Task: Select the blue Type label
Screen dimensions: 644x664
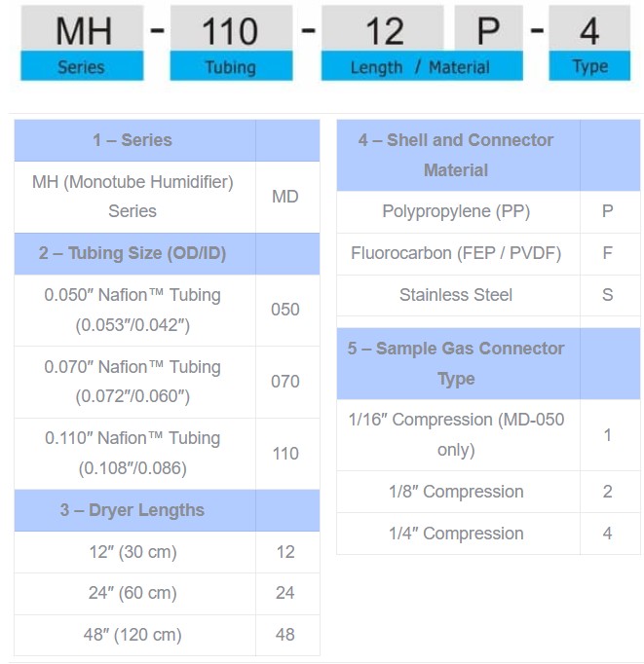Action: coord(589,67)
